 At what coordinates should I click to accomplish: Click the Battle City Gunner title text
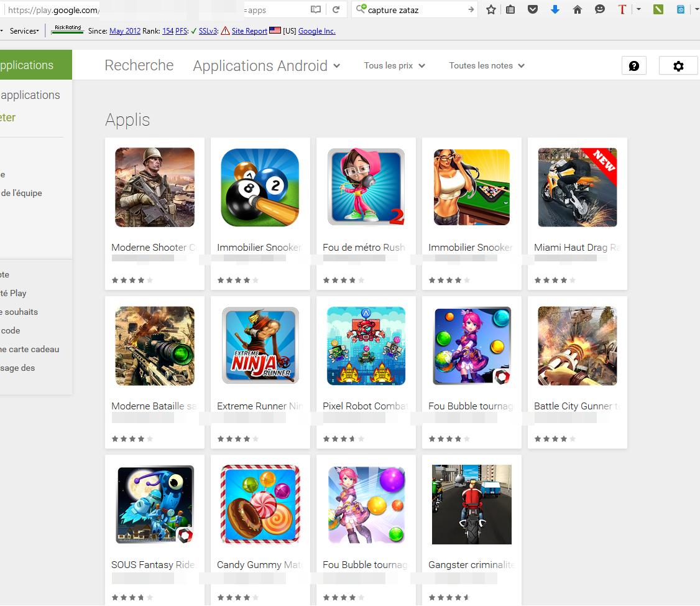[x=578, y=406]
